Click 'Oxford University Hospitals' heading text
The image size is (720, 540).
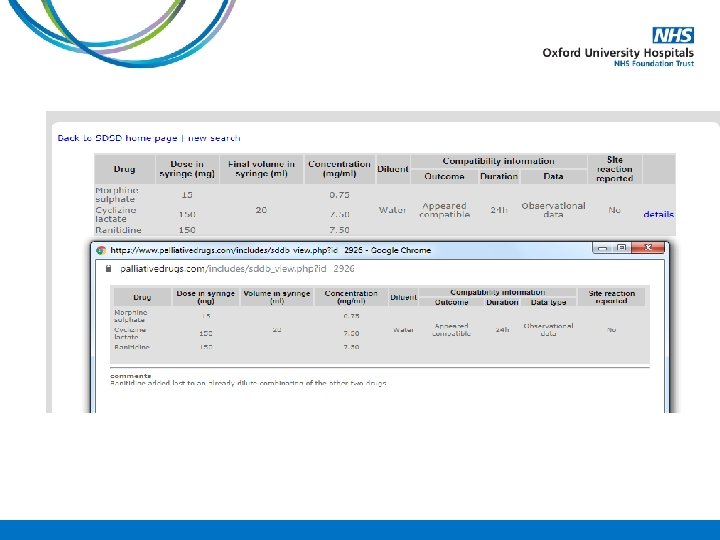(618, 52)
